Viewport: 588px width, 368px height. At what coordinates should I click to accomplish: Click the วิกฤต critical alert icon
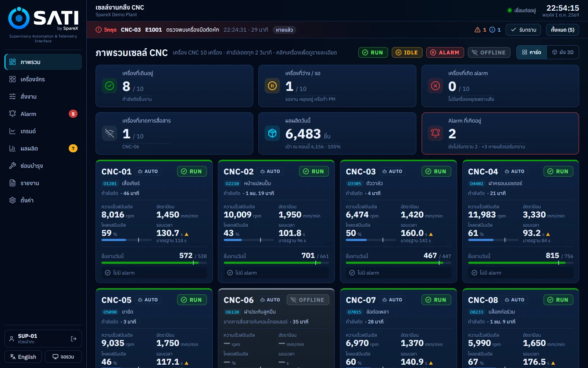coord(98,30)
